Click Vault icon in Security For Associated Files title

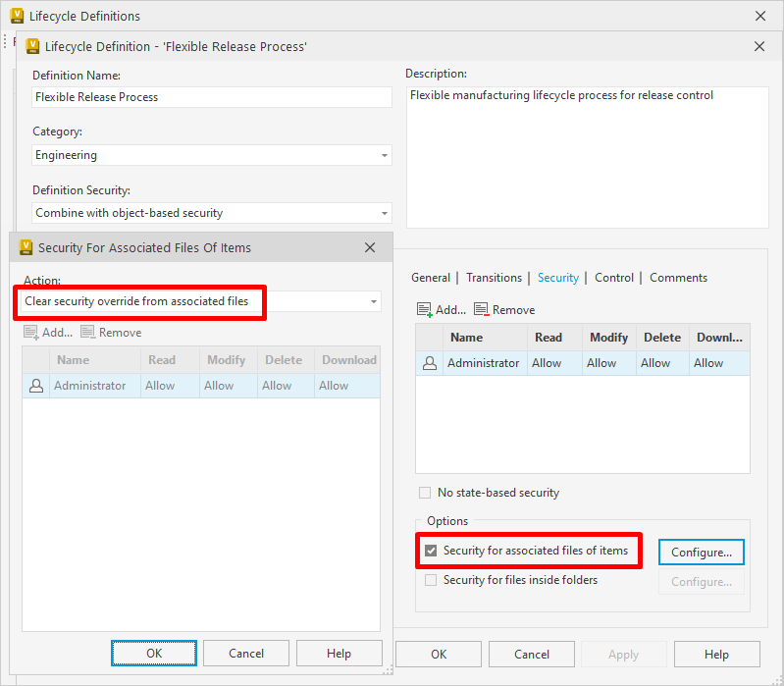[26, 247]
